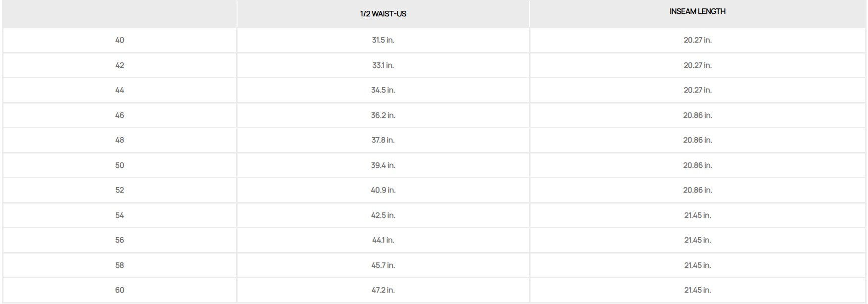Select size 48 in the table
This screenshot has height=304, width=868.
pyautogui.click(x=120, y=140)
